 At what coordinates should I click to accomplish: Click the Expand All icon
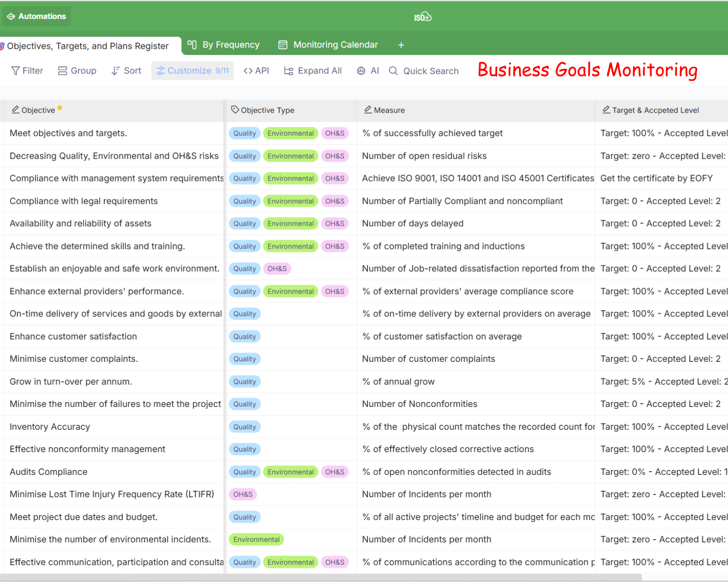(289, 71)
